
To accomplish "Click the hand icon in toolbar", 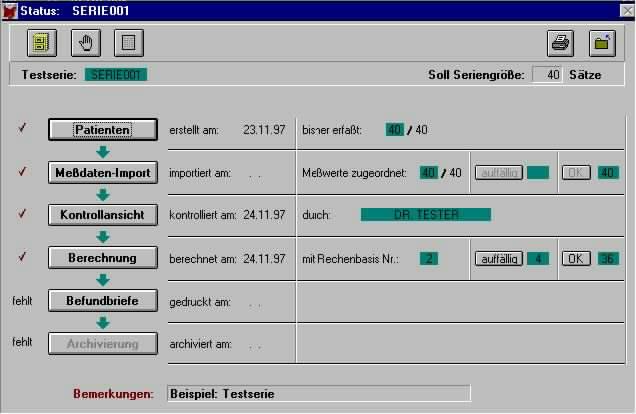I will click(x=85, y=43).
